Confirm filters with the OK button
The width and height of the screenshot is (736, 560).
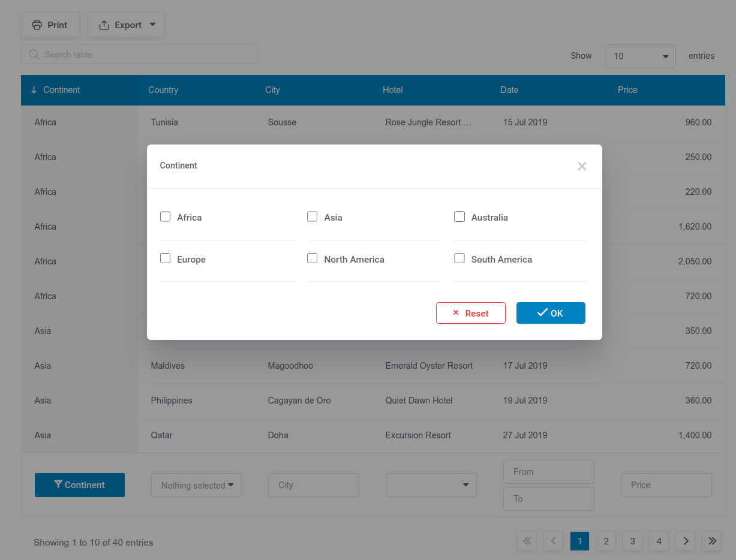coord(551,312)
